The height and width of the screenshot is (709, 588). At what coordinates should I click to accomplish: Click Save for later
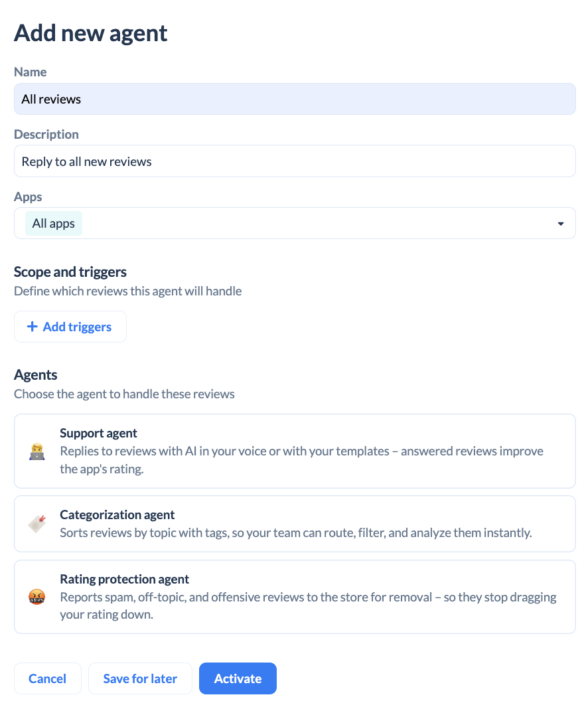click(140, 678)
